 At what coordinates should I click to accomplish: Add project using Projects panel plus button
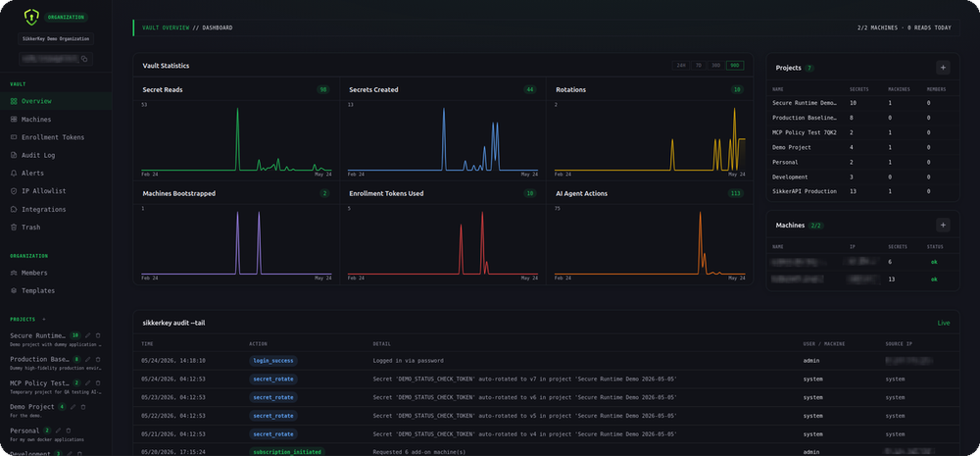[943, 68]
